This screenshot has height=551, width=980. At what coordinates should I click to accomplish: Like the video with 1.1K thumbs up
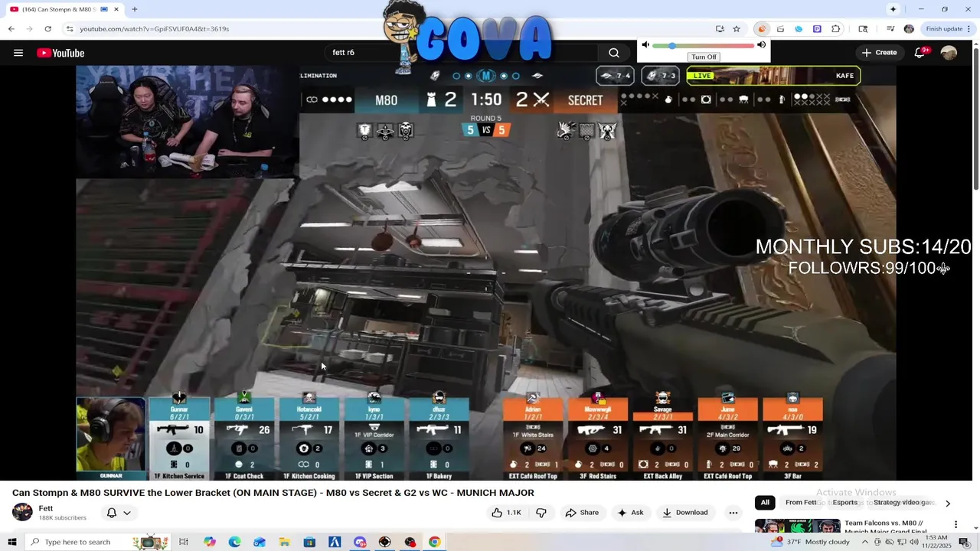tap(507, 513)
